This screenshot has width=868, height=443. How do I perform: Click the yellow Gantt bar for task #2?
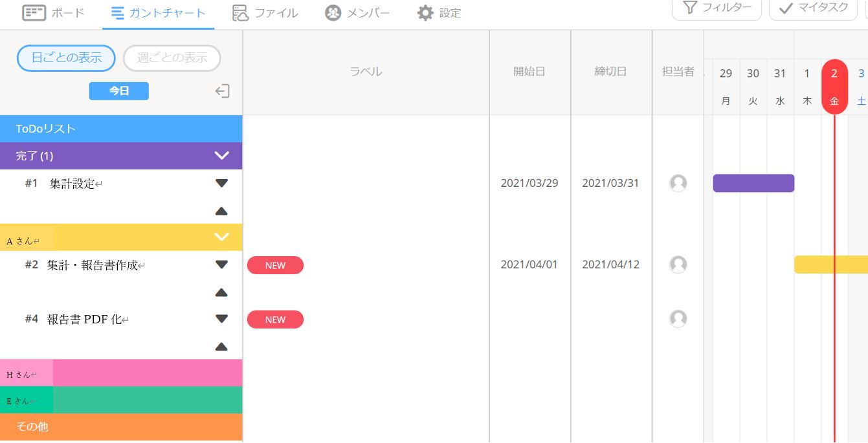[x=831, y=265]
